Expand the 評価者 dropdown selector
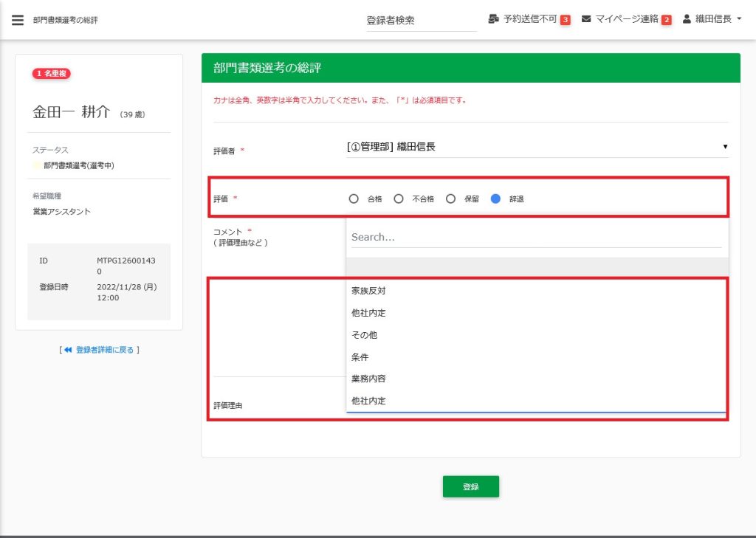This screenshot has height=538, width=756. pyautogui.click(x=537, y=147)
